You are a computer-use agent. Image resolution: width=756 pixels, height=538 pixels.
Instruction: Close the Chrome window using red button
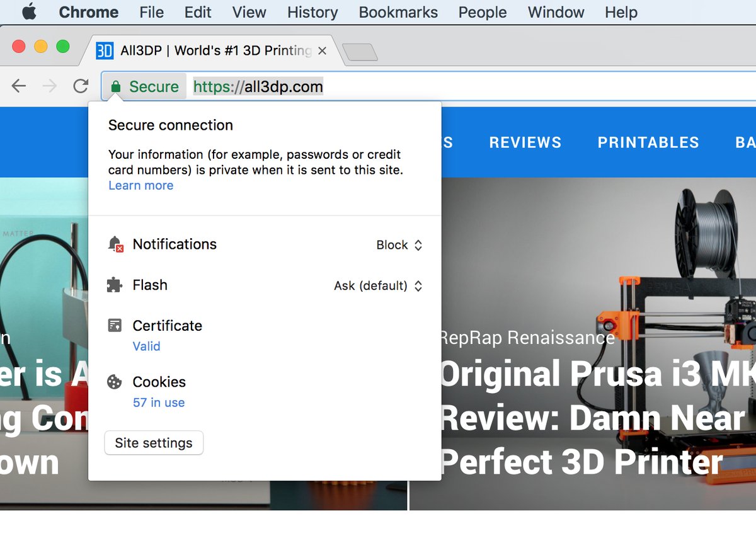(x=19, y=47)
